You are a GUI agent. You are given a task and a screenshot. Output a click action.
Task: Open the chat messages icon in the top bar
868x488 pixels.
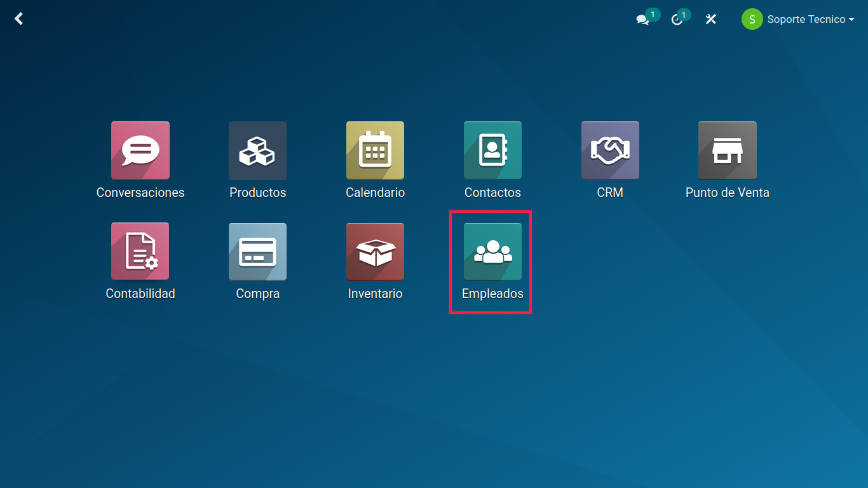pos(642,20)
